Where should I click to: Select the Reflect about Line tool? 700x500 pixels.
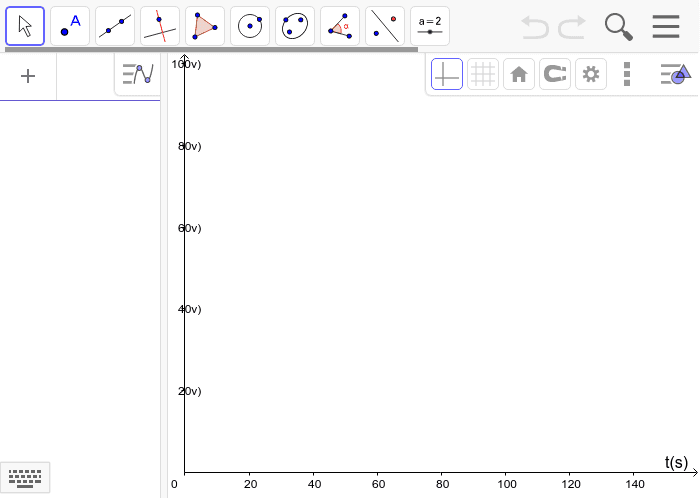tap(385, 26)
